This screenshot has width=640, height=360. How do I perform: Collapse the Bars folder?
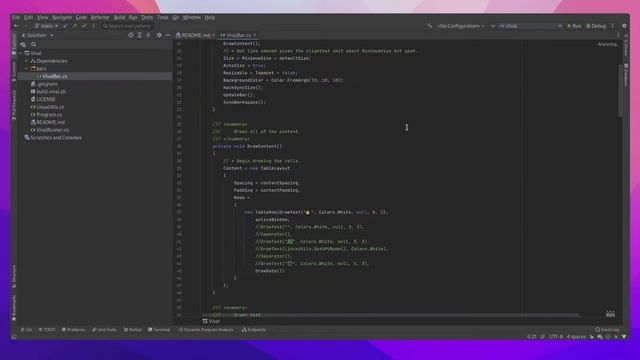click(27, 69)
